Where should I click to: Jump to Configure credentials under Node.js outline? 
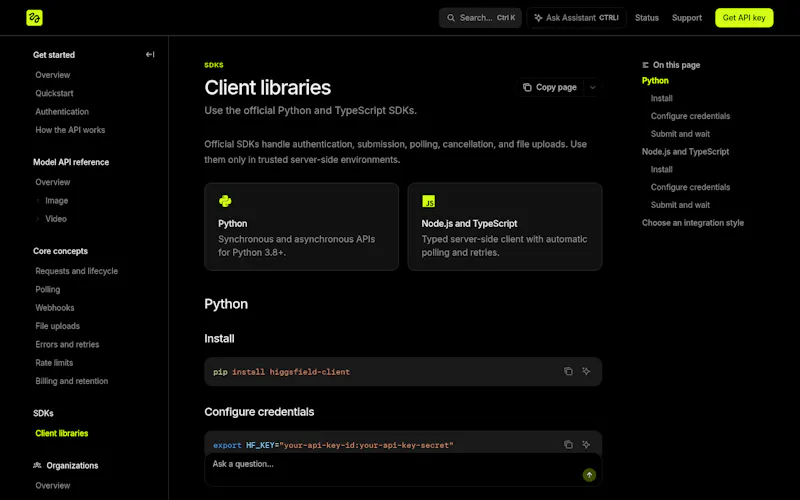click(x=690, y=187)
